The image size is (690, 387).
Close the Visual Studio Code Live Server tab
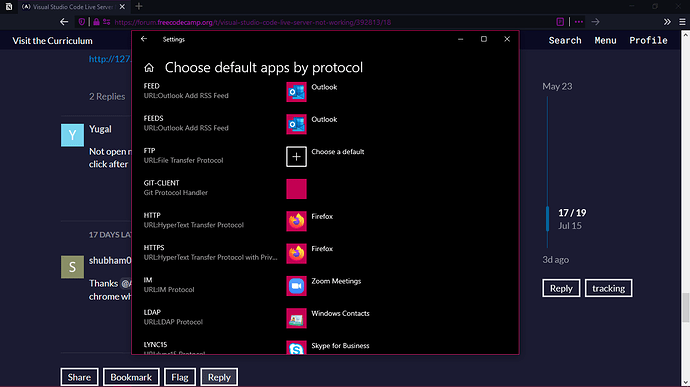[x=122, y=7]
